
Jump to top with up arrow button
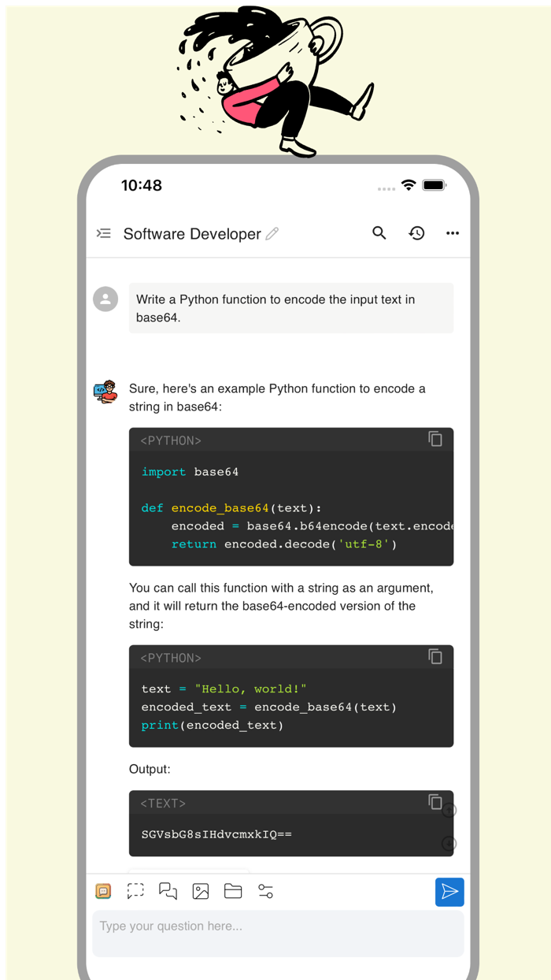pos(449,810)
